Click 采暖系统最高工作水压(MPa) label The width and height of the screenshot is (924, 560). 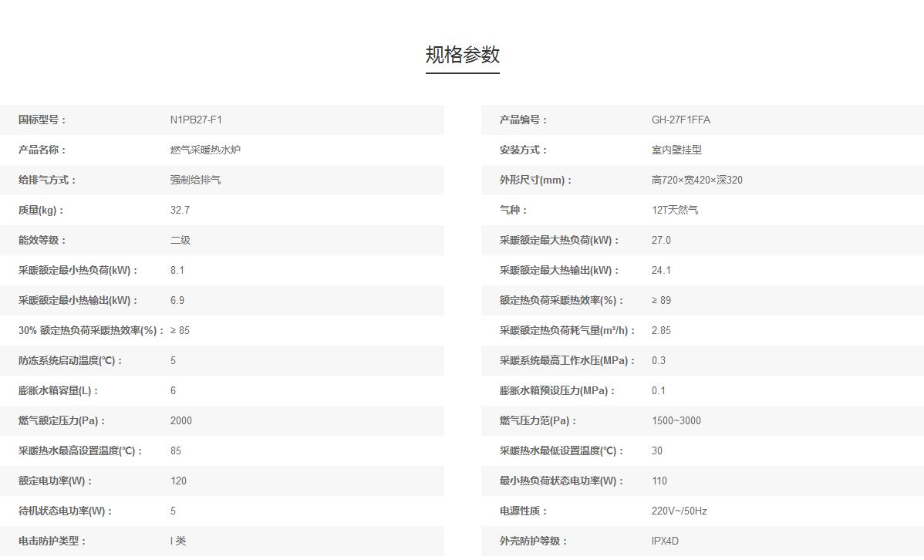click(568, 360)
